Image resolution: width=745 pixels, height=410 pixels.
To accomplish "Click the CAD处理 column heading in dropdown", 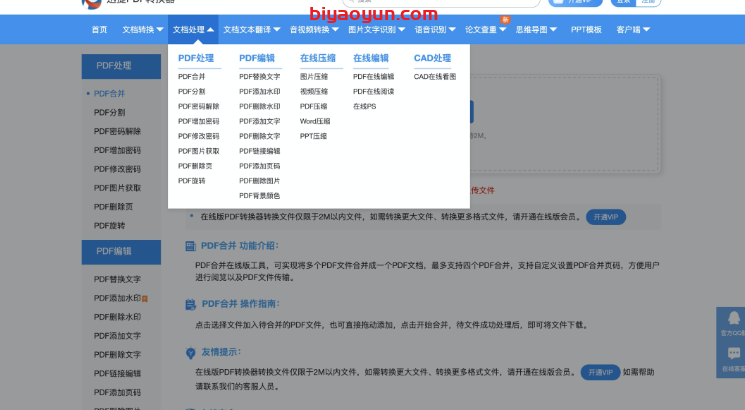I will click(x=432, y=58).
